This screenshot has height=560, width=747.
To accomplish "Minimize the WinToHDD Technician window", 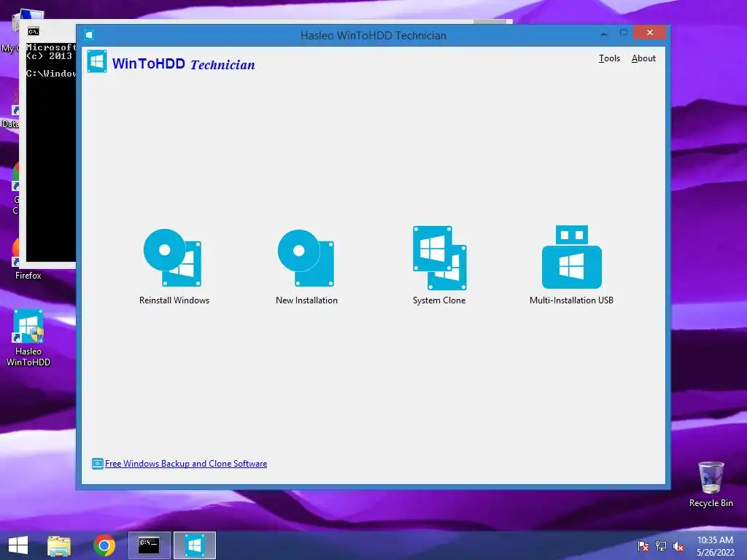I will [x=604, y=34].
